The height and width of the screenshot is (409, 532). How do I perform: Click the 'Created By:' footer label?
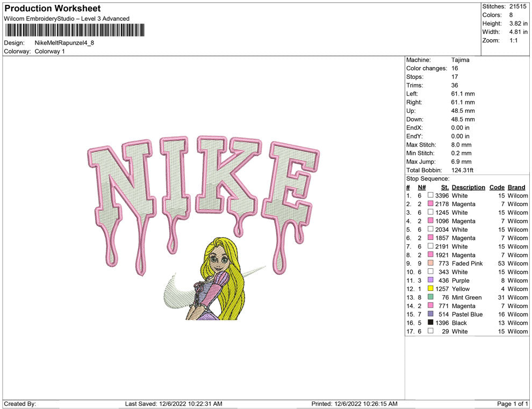pos(20,404)
